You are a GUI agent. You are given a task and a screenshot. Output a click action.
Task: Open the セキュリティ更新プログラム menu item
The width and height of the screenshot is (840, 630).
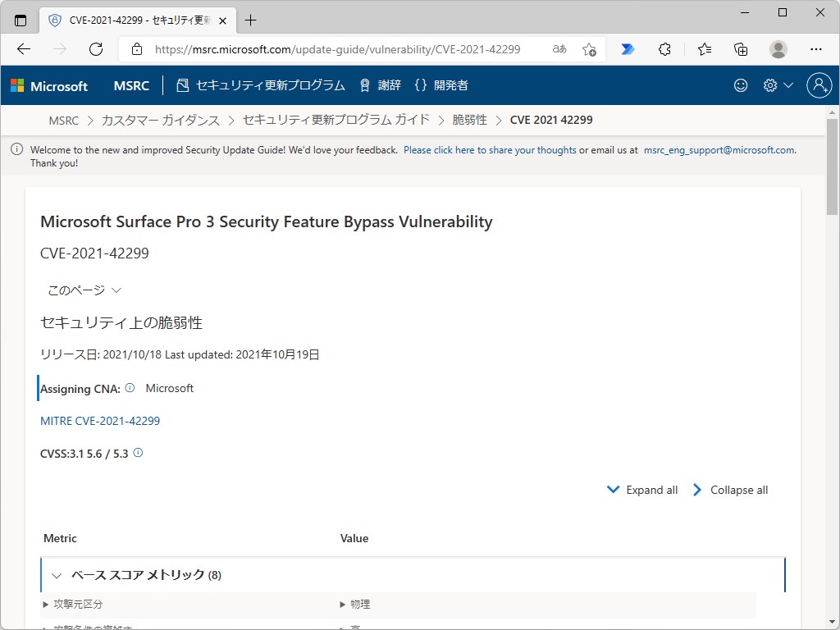pyautogui.click(x=261, y=85)
